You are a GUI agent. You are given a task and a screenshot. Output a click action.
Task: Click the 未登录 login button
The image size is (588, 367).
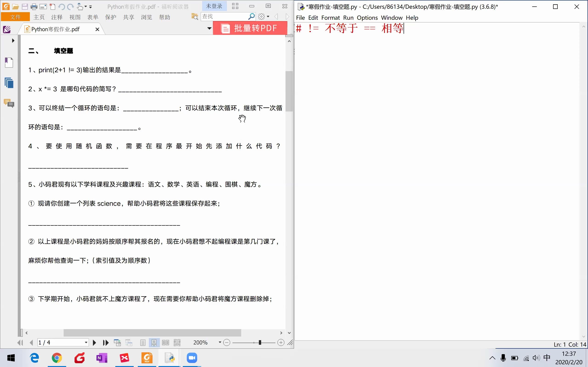point(214,6)
